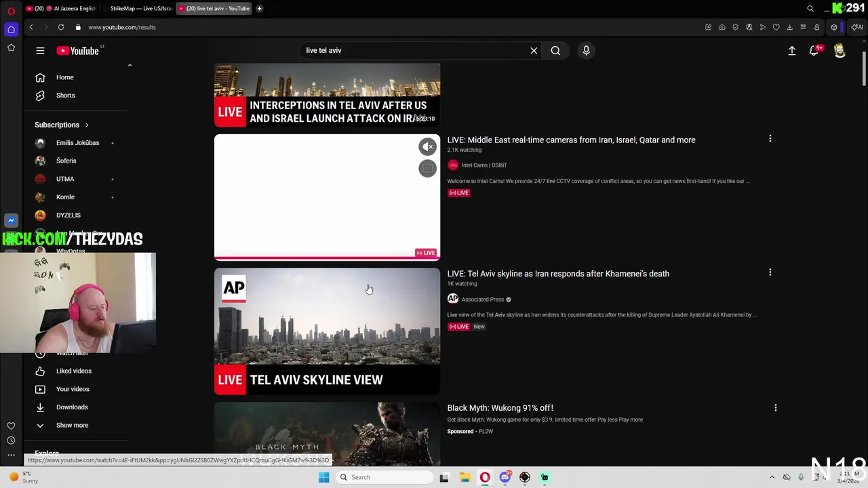Select the live tel aviv YouTube tab
868x488 pixels.
point(214,9)
